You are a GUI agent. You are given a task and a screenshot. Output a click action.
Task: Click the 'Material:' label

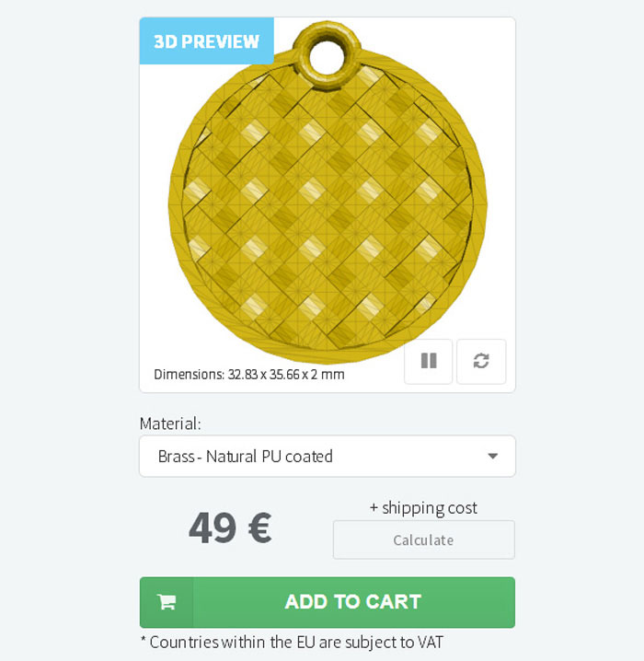170,423
